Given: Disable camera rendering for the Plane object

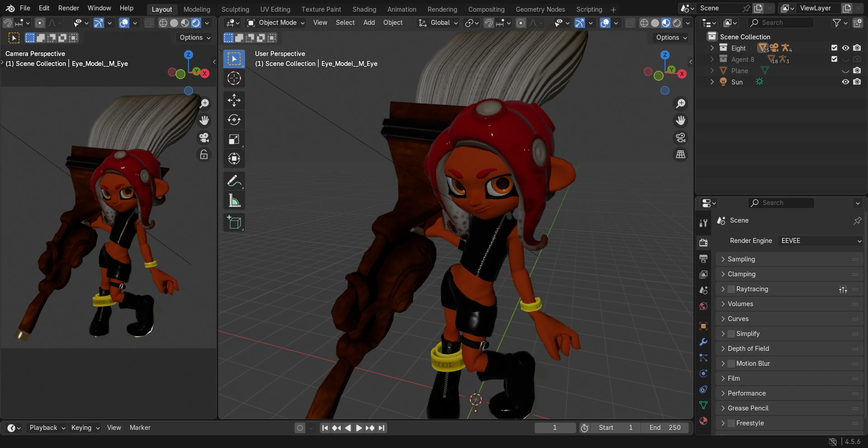Looking at the screenshot, I should click(858, 70).
